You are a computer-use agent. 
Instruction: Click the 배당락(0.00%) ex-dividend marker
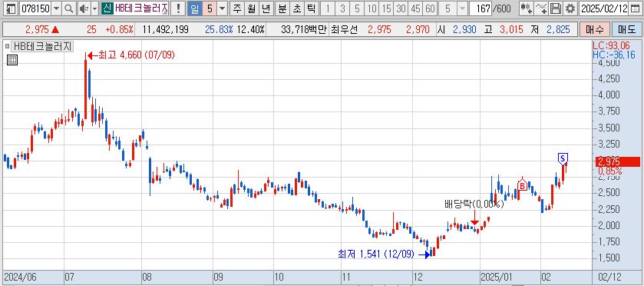[474, 204]
